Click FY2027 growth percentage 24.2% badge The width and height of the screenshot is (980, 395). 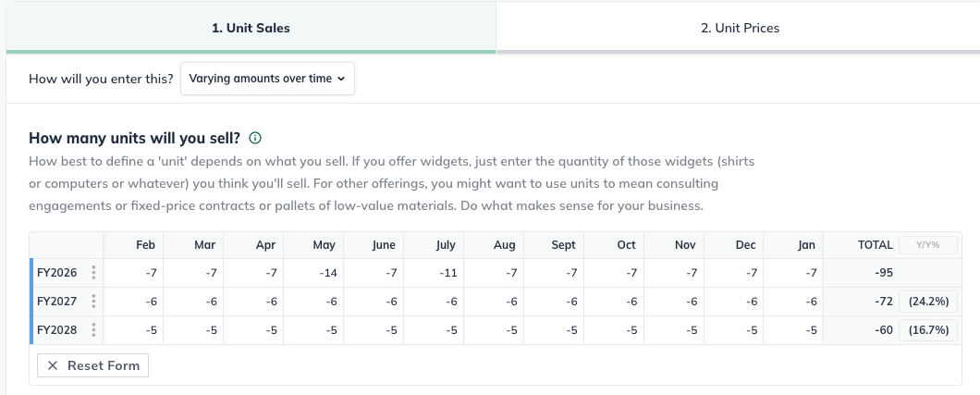coord(927,302)
